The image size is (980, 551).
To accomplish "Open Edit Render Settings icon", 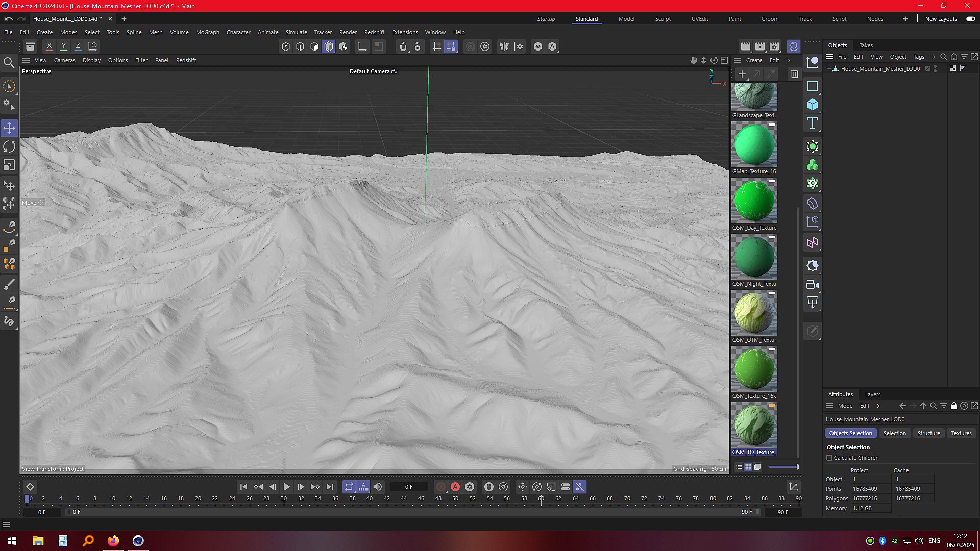I will coord(774,46).
